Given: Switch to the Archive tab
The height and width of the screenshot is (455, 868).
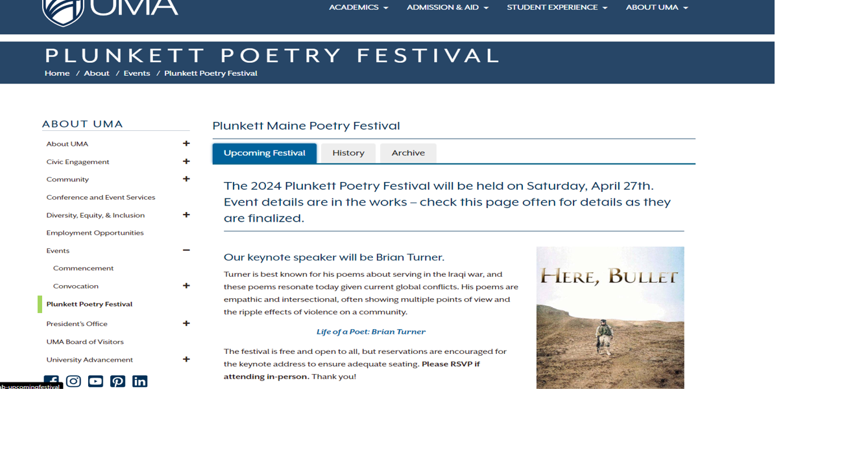Looking at the screenshot, I should coord(408,152).
